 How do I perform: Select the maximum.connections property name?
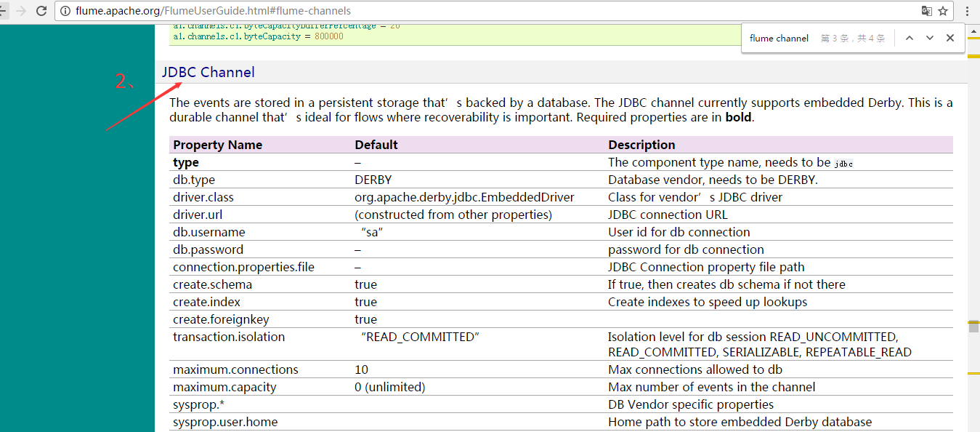(x=235, y=369)
